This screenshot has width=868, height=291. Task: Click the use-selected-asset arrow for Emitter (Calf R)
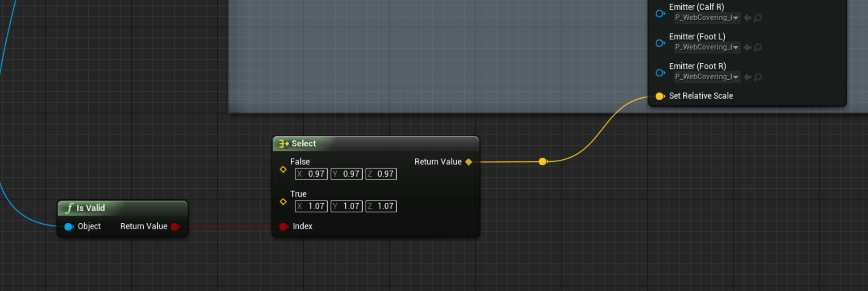[748, 18]
